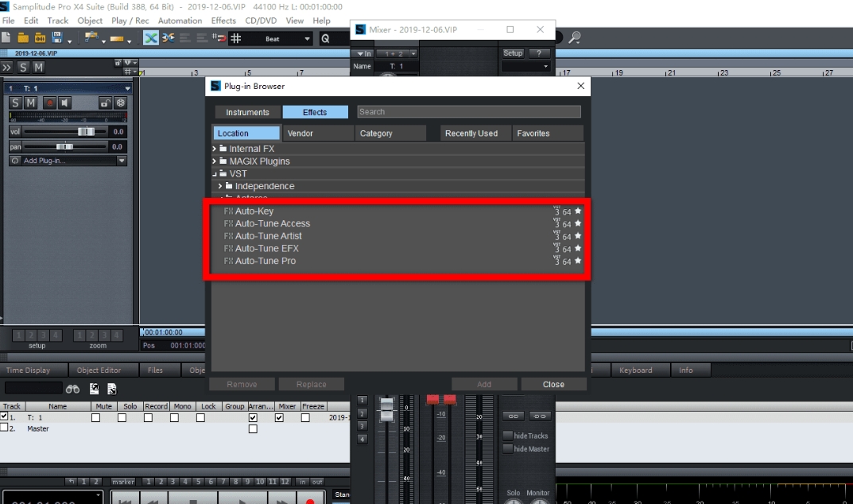Viewport: 853px width, 504px height.
Task: Save the project with the floppy disk icon
Action: (x=56, y=37)
